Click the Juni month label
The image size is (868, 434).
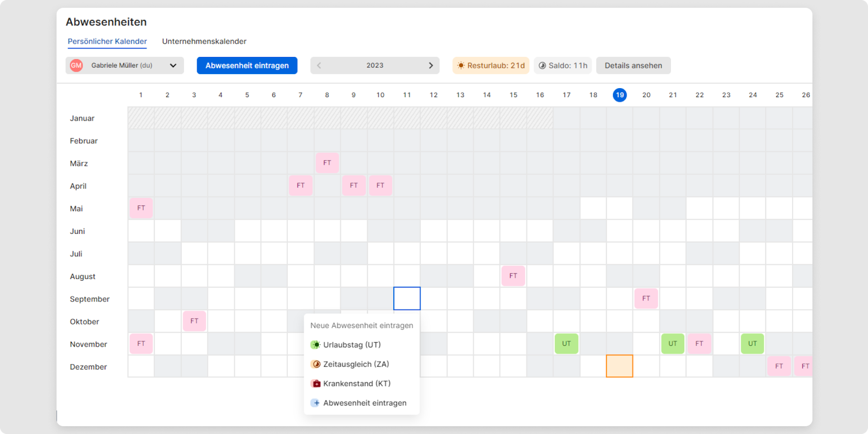pos(77,231)
